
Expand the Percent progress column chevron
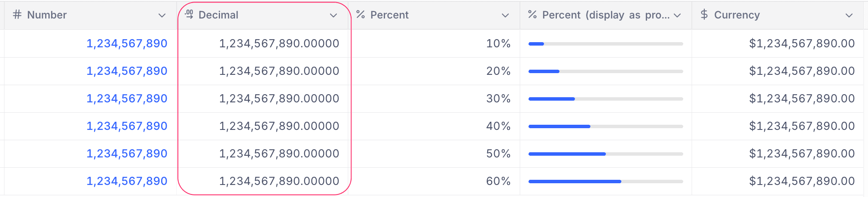[x=678, y=15]
